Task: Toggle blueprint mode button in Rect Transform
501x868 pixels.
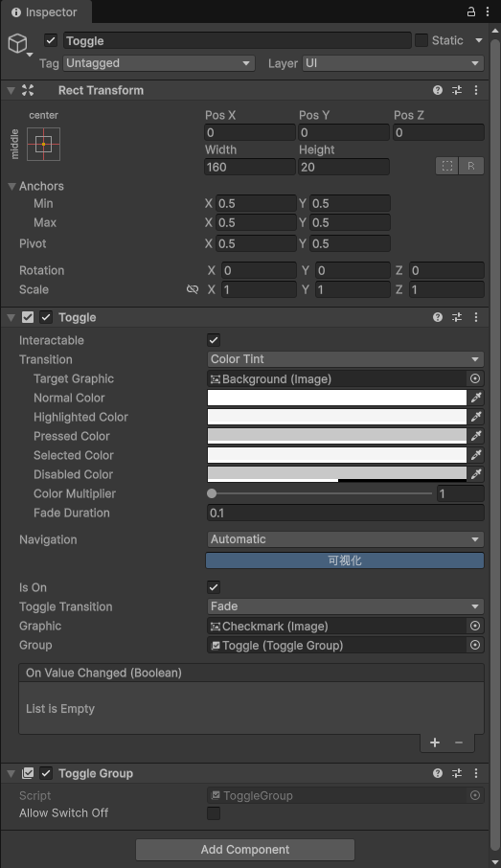Action: click(x=447, y=166)
